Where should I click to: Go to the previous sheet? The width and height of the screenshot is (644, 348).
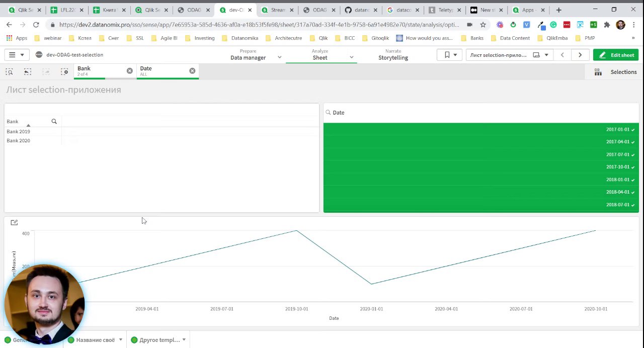562,55
